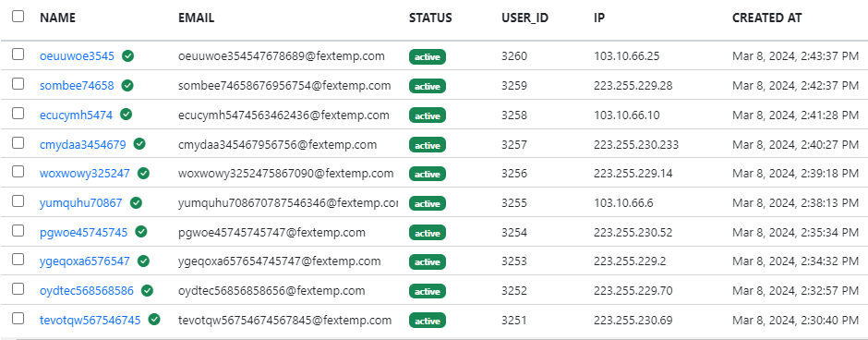Tick the checkbox for oydtec568568586 row

18,288
